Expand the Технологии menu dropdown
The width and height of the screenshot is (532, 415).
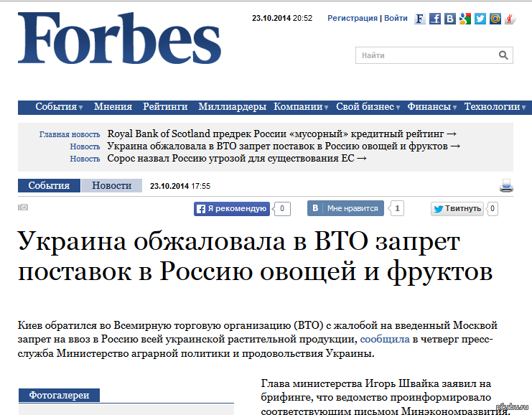495,107
